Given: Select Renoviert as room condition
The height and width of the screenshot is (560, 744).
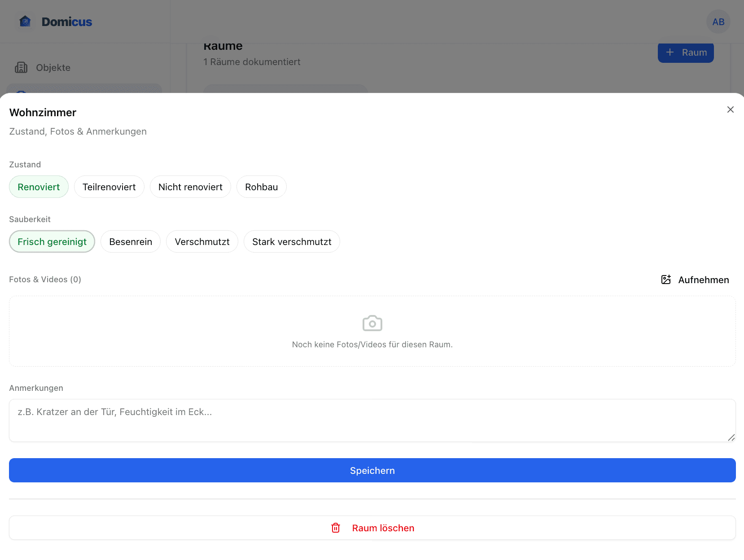Looking at the screenshot, I should tap(39, 187).
